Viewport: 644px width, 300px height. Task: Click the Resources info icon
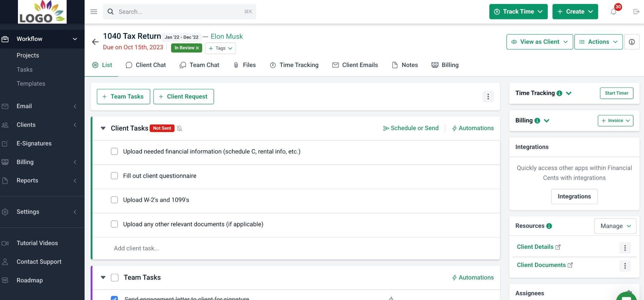click(x=549, y=226)
